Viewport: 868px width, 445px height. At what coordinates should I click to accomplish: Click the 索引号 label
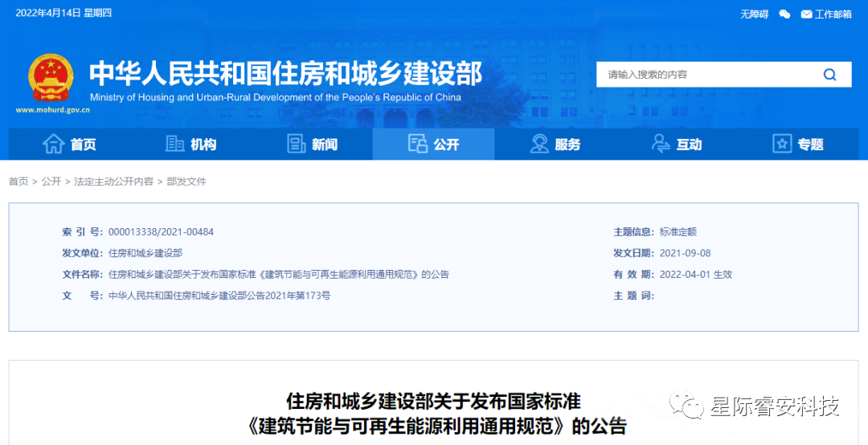(x=83, y=232)
